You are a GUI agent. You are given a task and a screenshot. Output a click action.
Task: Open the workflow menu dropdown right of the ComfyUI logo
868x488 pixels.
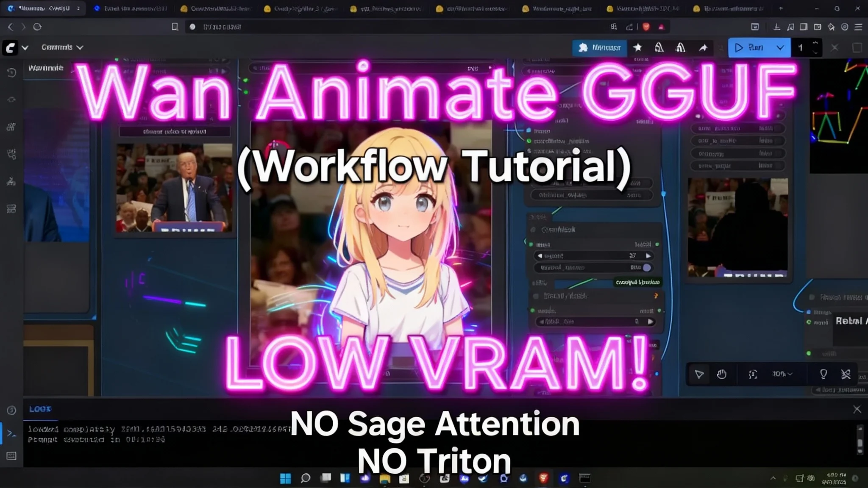[62, 47]
